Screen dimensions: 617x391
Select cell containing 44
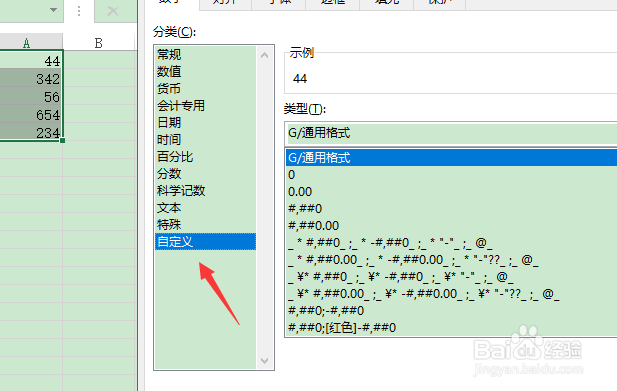coord(31,60)
